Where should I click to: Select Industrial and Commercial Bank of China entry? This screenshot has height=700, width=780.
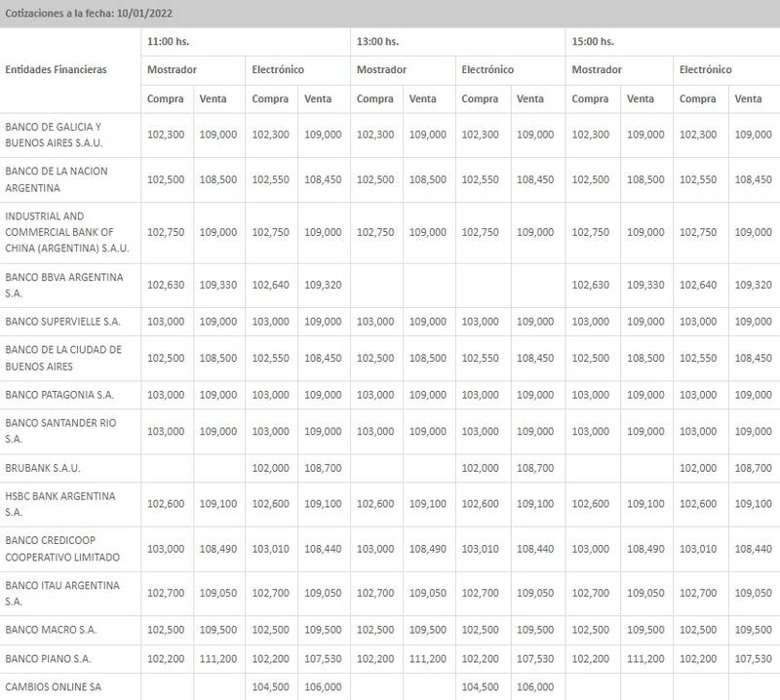point(59,232)
